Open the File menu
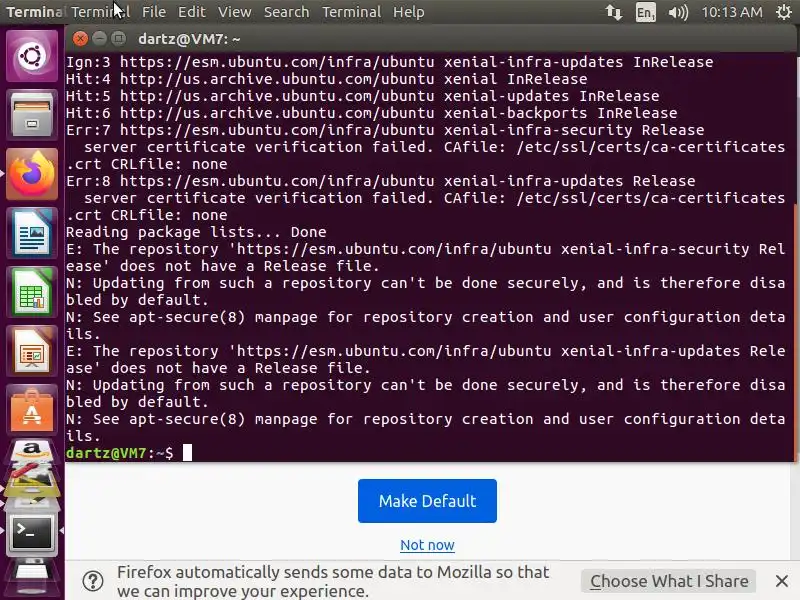Screen dimensions: 800x600 154,12
